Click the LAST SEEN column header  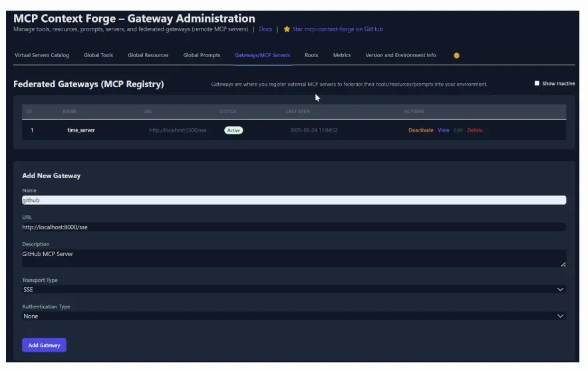point(298,112)
